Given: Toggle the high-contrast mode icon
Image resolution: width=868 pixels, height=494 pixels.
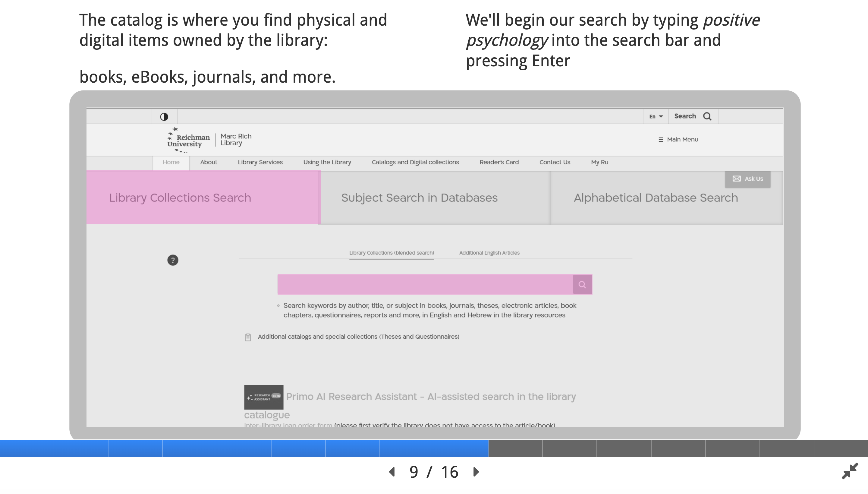Looking at the screenshot, I should 164,117.
